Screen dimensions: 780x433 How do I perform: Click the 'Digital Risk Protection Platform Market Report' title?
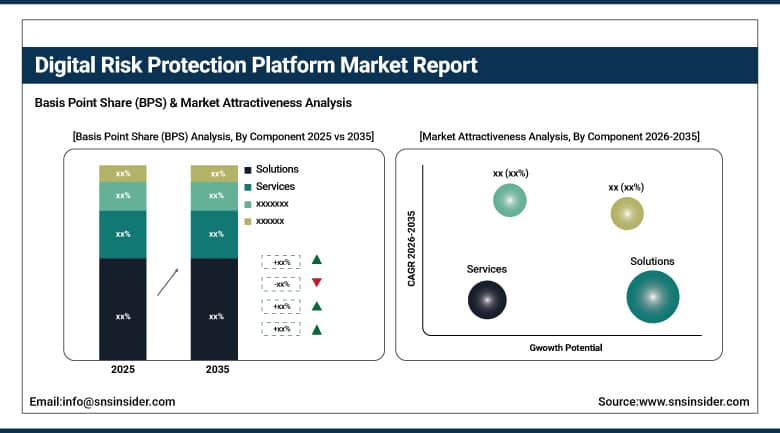coord(256,65)
